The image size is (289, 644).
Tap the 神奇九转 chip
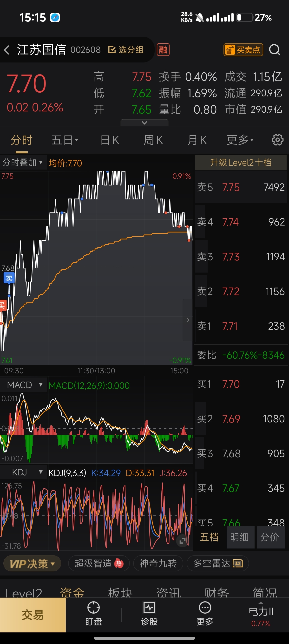click(x=158, y=563)
